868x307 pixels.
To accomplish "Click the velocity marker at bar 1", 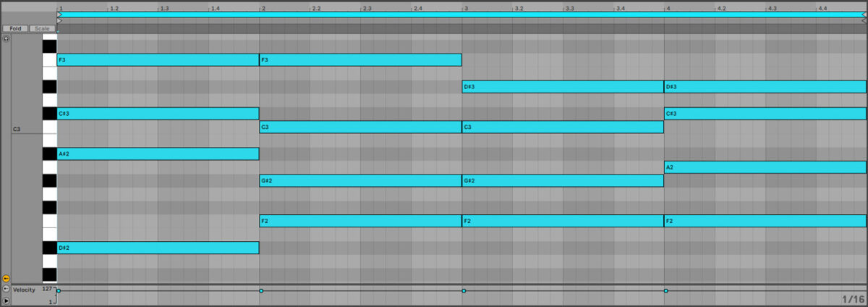I will coord(59,291).
